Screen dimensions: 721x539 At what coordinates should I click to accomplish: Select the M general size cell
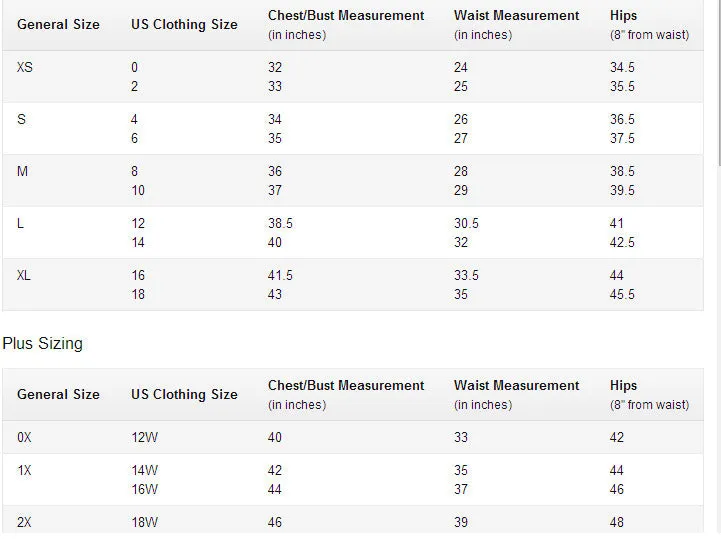tap(23, 171)
